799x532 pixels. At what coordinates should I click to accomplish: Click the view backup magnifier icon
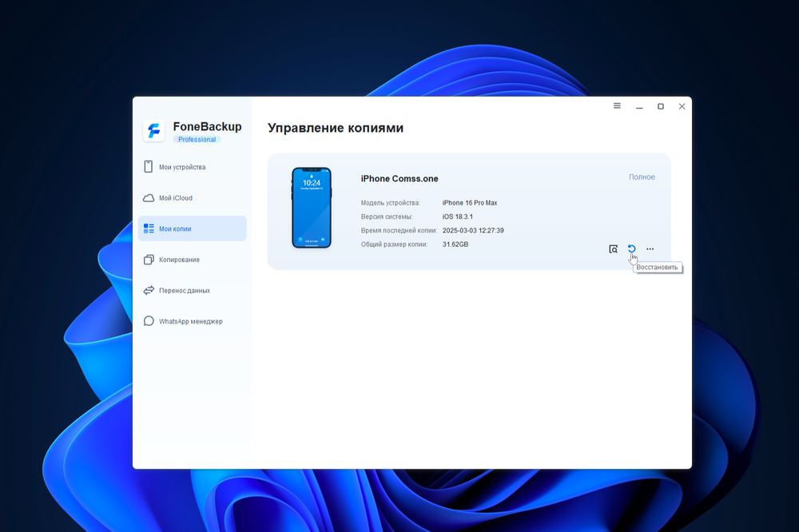tap(614, 249)
